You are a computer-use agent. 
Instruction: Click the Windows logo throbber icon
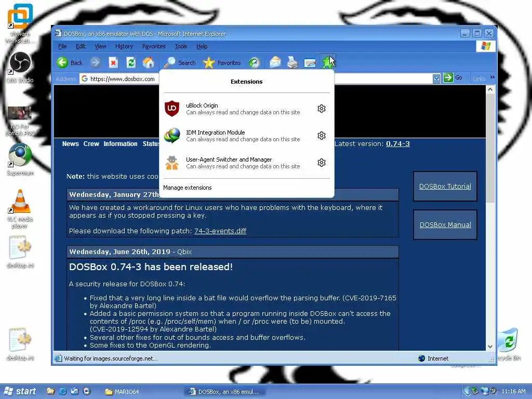point(486,46)
